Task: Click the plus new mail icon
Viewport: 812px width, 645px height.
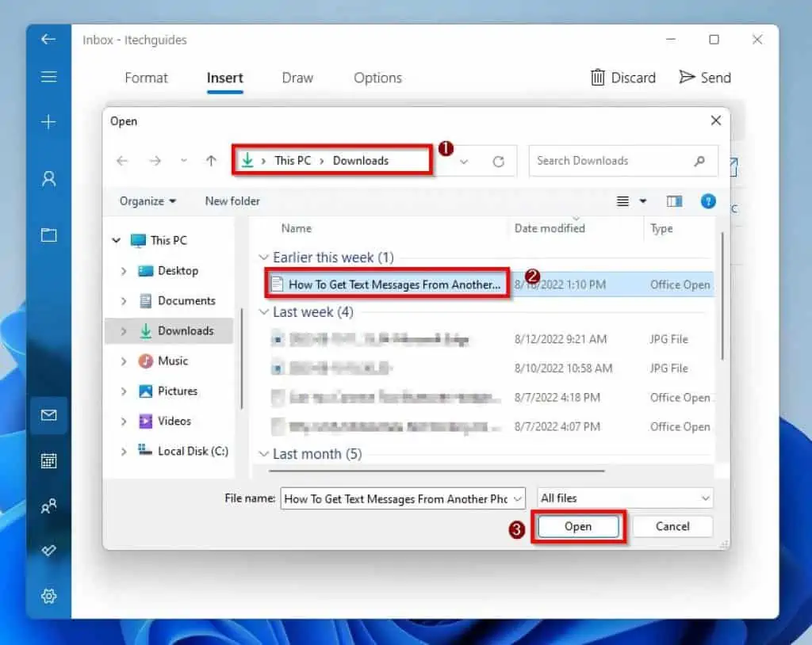Action: click(48, 121)
